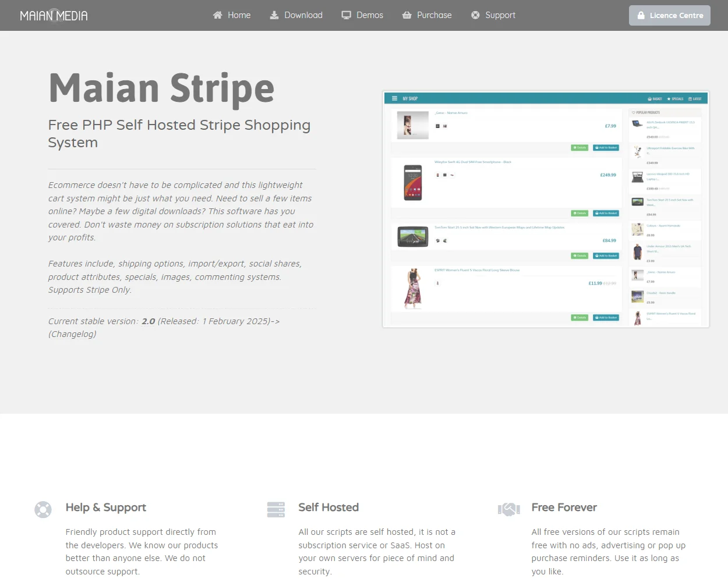Image resolution: width=728 pixels, height=582 pixels.
Task: Click the 'Supports Stripe Only.' text
Action: [90, 290]
